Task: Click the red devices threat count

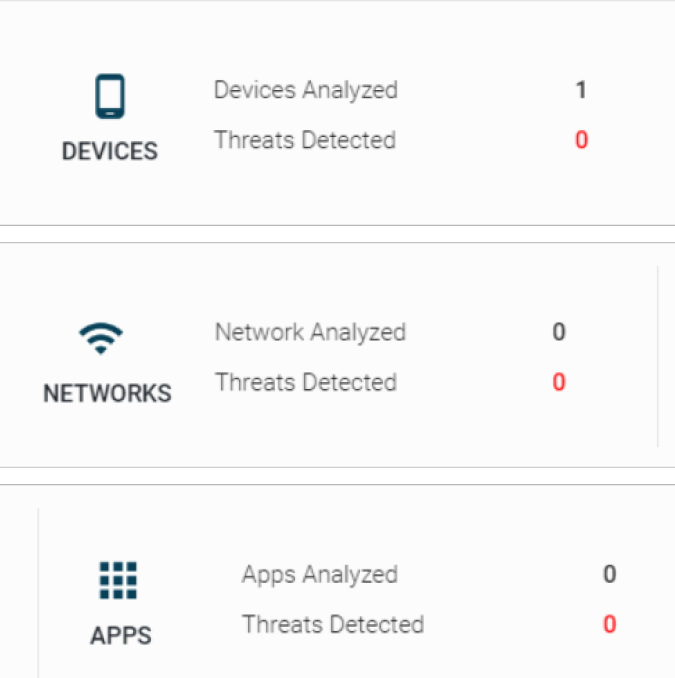Action: pos(581,140)
